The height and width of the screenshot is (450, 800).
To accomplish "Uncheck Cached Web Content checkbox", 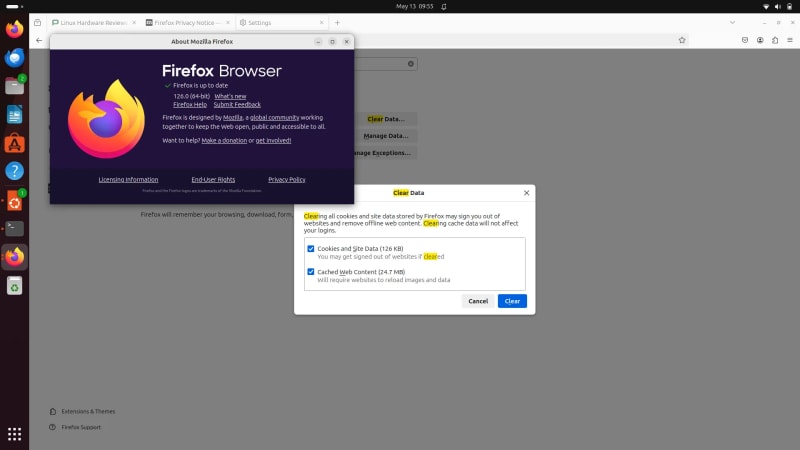I will tap(311, 271).
